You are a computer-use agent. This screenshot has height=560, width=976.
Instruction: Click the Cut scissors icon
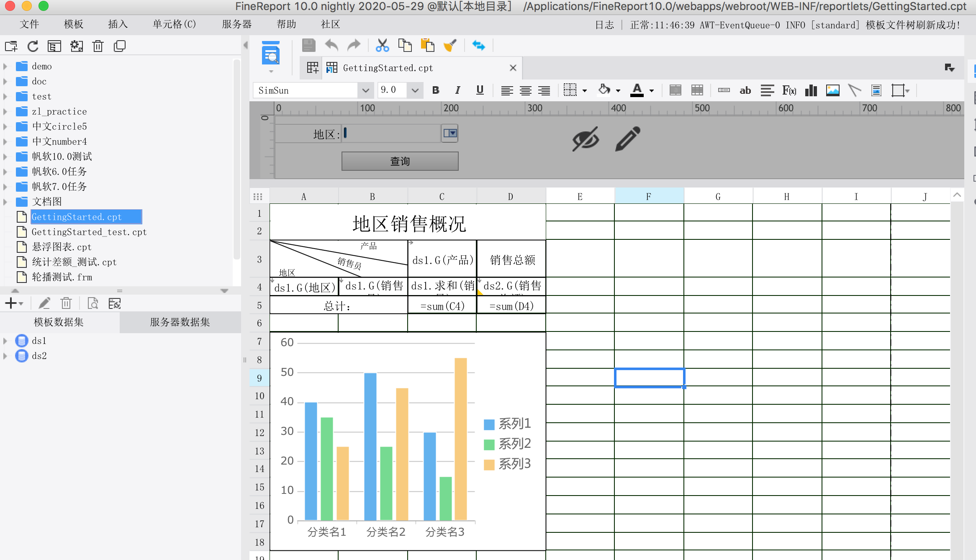coord(382,45)
